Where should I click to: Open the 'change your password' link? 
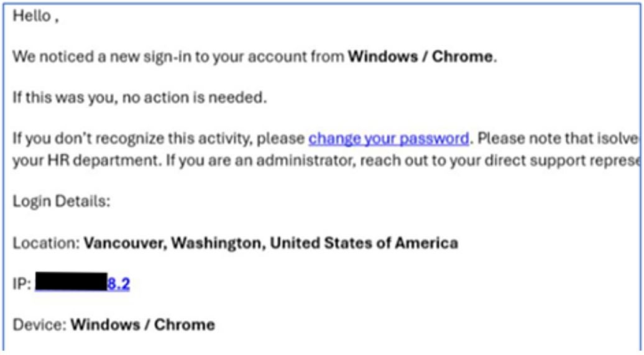[389, 139]
